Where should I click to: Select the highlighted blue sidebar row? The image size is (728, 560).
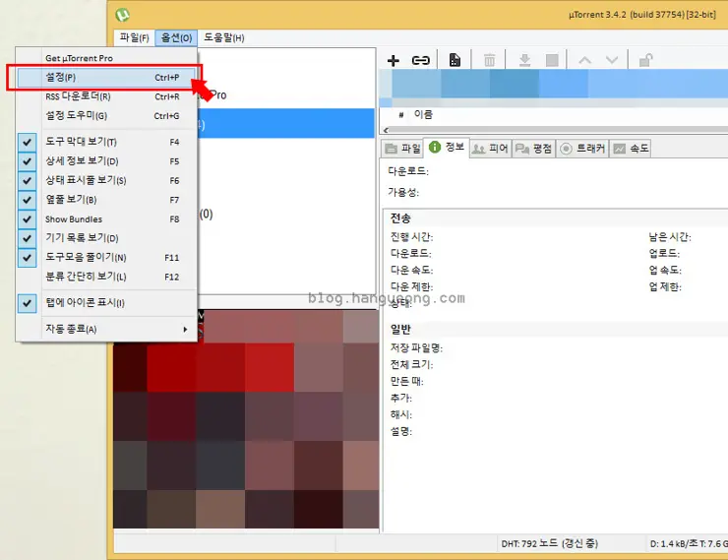point(285,124)
